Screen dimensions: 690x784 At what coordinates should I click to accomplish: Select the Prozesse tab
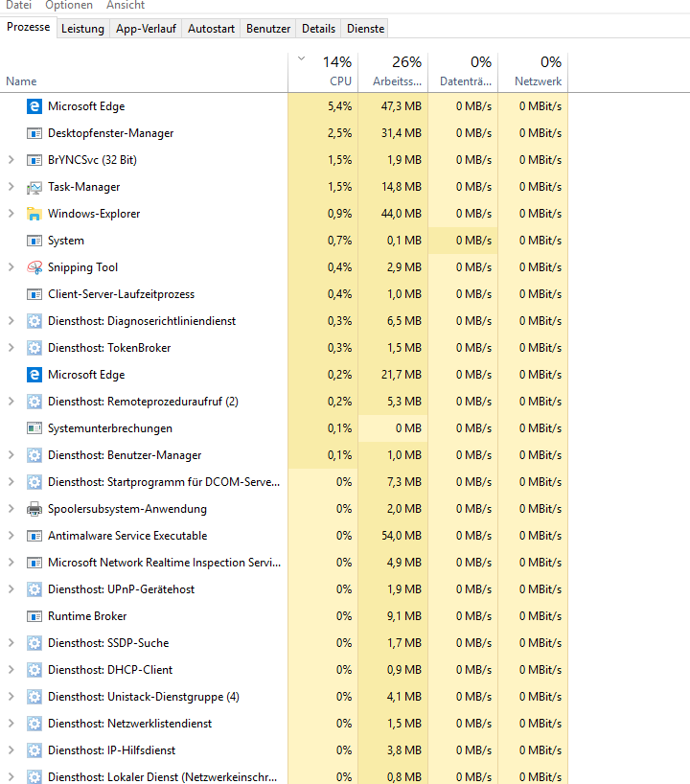click(29, 27)
